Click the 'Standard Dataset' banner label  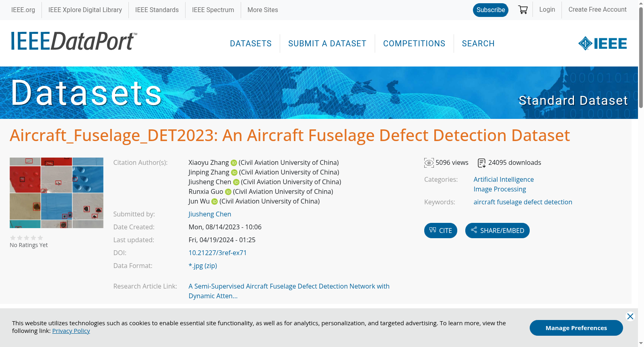click(x=573, y=100)
